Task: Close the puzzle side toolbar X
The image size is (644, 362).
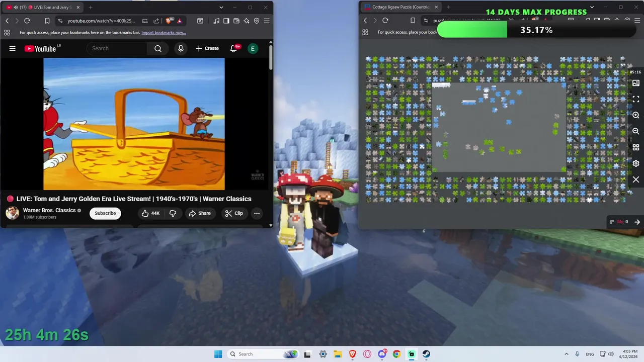Action: coord(636,179)
